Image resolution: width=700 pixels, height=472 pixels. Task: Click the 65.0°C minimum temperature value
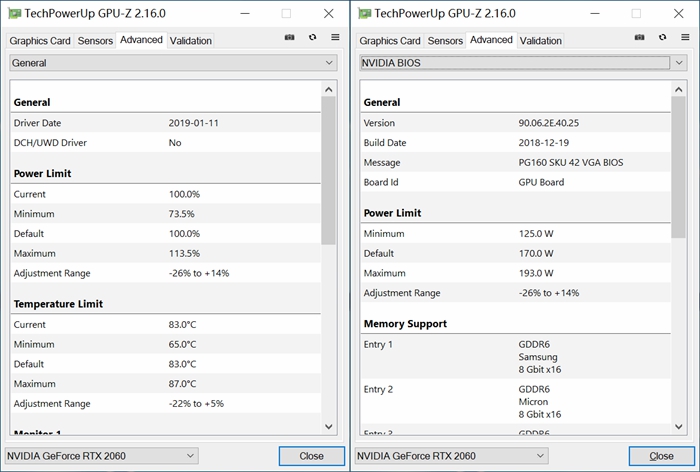point(182,344)
